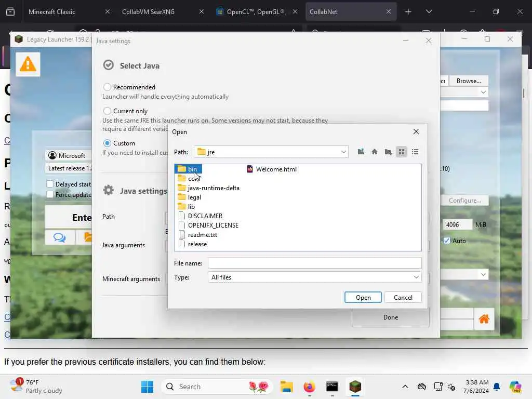Open the terminal app on the taskbar
The height and width of the screenshot is (399, 532).
tap(332, 387)
